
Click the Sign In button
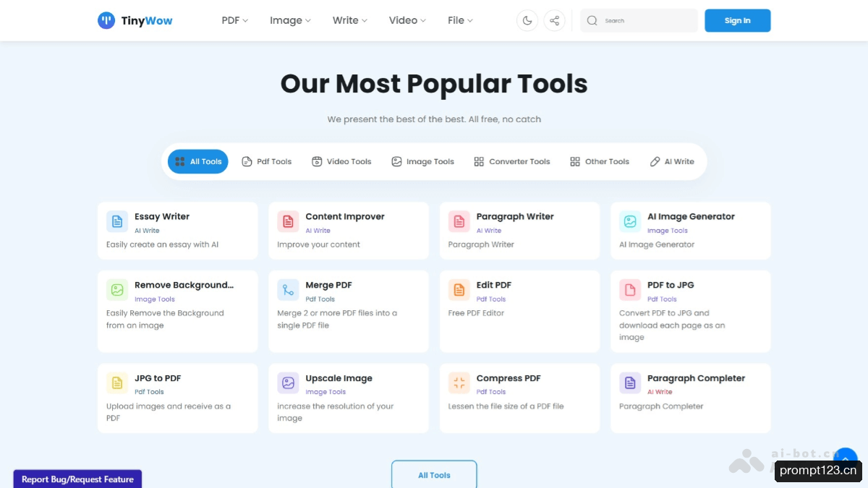coord(738,20)
